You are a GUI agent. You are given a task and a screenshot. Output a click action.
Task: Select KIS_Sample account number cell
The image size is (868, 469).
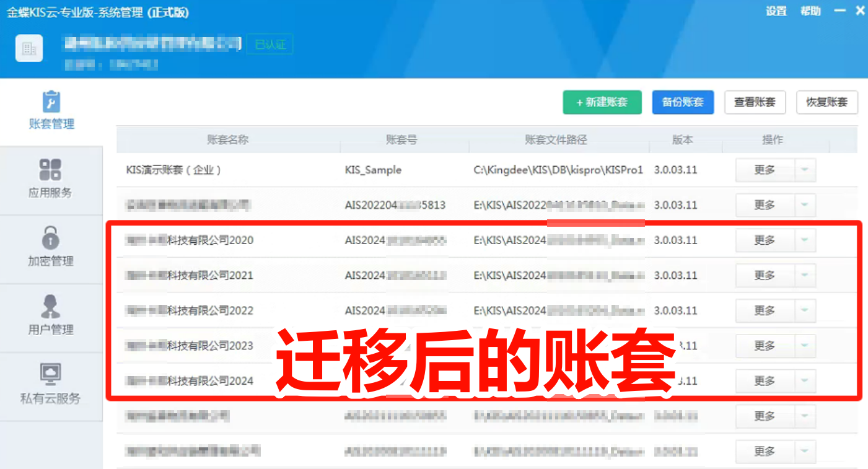(374, 170)
